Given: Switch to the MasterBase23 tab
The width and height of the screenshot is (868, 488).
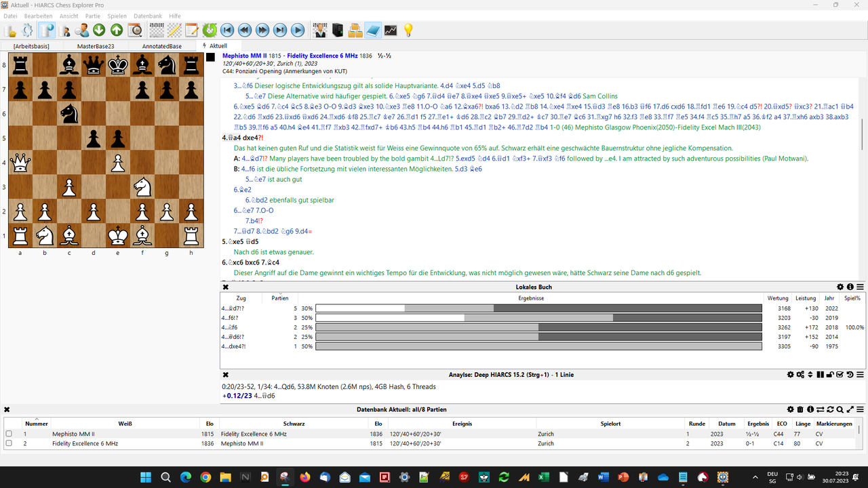Looking at the screenshot, I should pos(96,46).
